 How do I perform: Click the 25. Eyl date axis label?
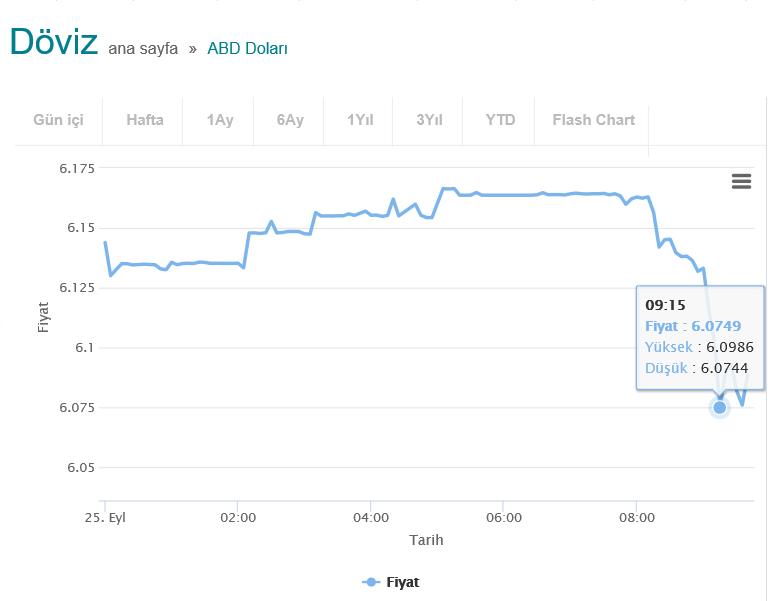[104, 518]
